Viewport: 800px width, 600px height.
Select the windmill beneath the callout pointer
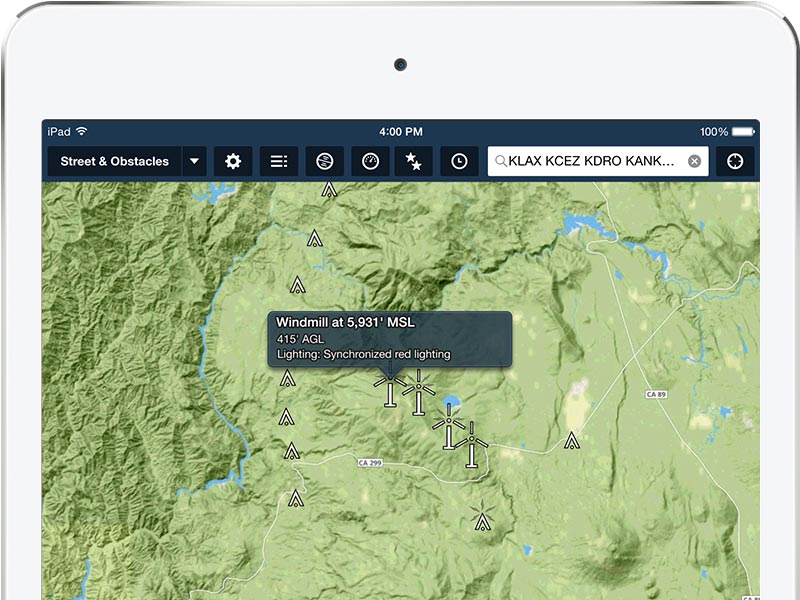[x=389, y=390]
